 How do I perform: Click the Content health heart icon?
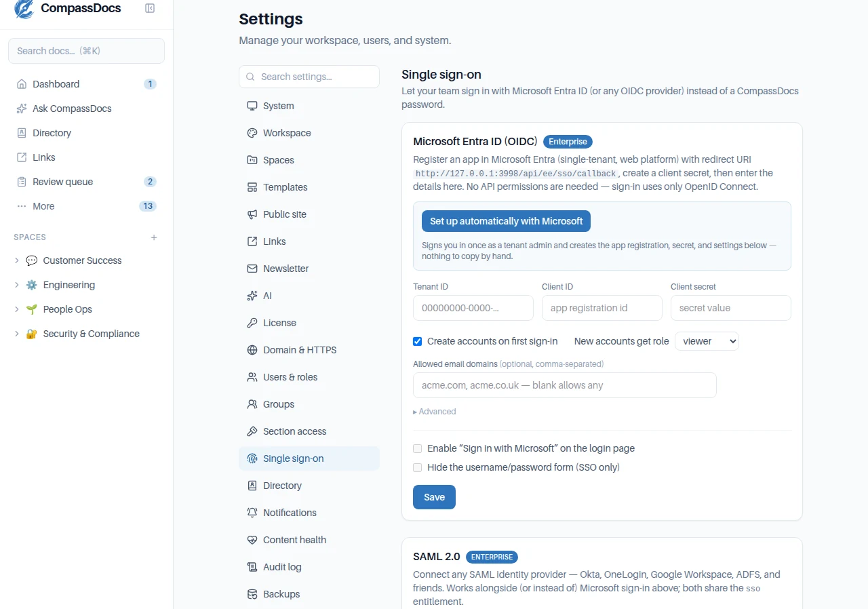[252, 540]
